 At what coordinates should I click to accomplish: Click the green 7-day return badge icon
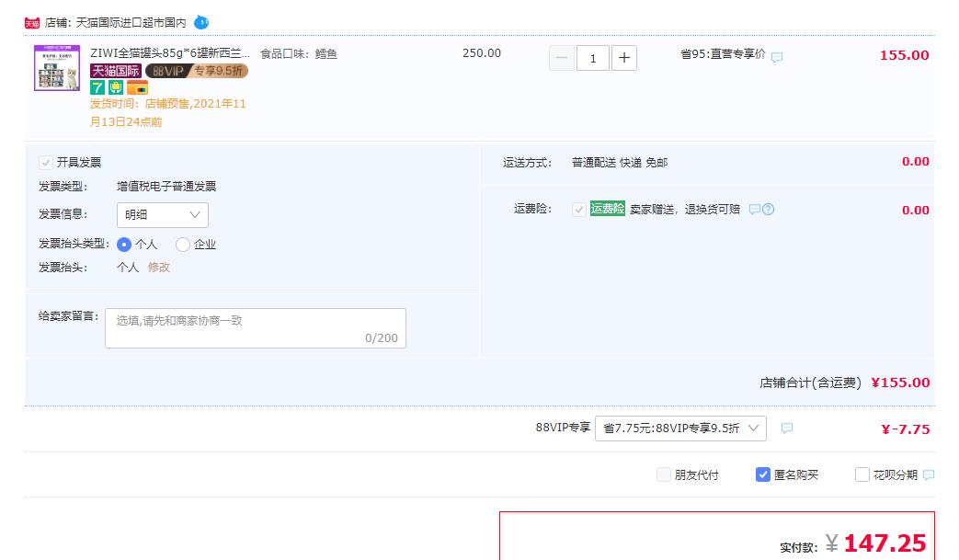97,87
